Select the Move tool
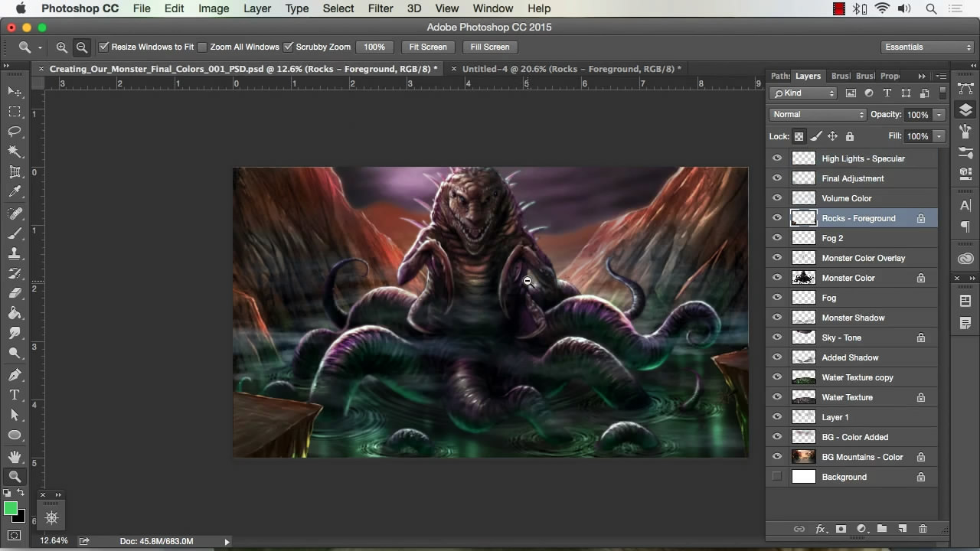980x551 pixels. click(x=15, y=92)
